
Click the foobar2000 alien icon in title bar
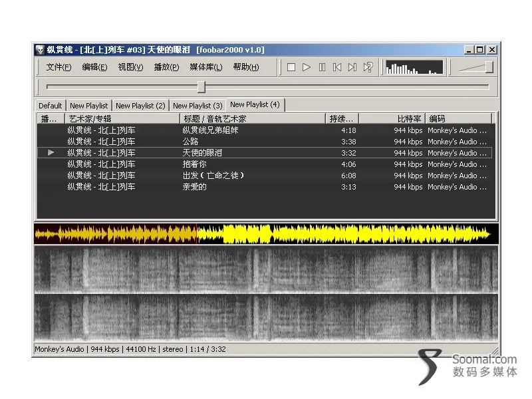[40, 49]
